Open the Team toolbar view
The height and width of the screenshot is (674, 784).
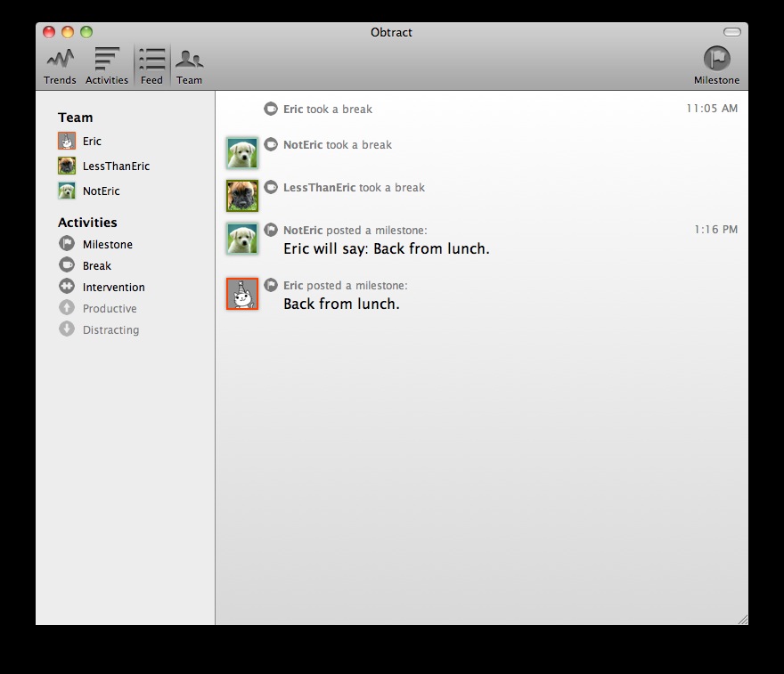(189, 67)
